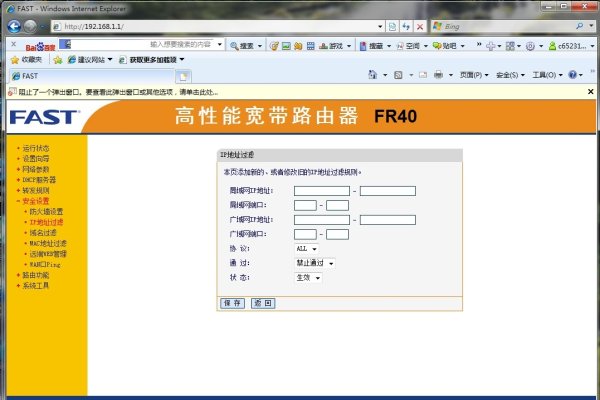The image size is (600, 400).
Task: Click the Bing search magnifier icon
Action: coord(579,26)
